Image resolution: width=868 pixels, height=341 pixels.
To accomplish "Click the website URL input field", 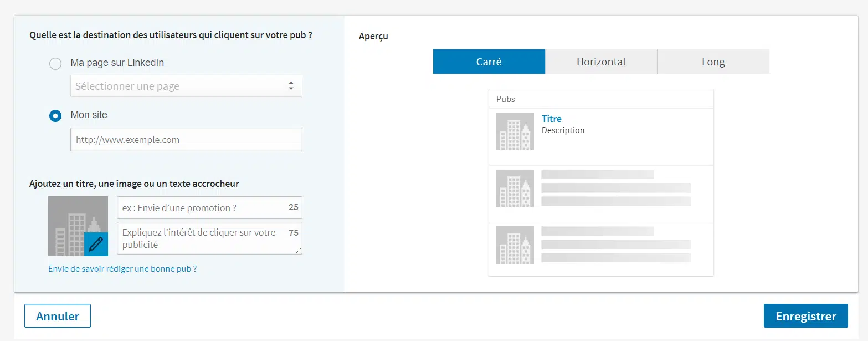I will click(186, 140).
